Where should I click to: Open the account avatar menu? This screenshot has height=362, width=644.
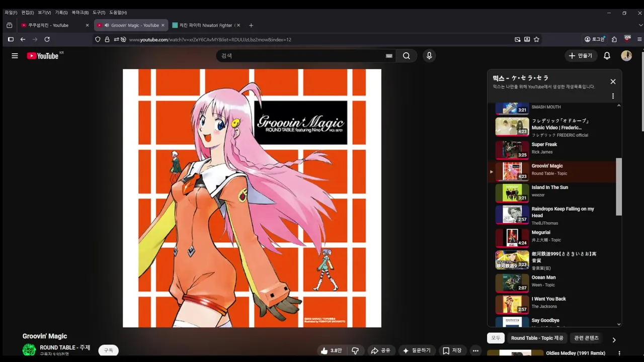(626, 56)
